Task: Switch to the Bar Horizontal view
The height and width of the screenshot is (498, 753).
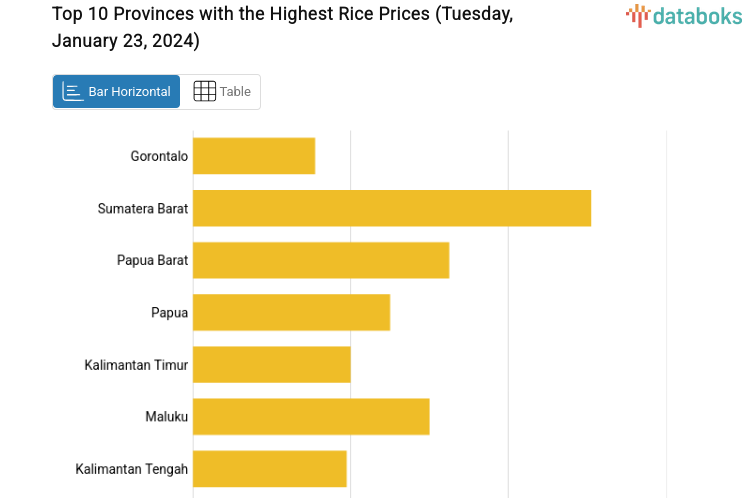Action: (x=117, y=92)
